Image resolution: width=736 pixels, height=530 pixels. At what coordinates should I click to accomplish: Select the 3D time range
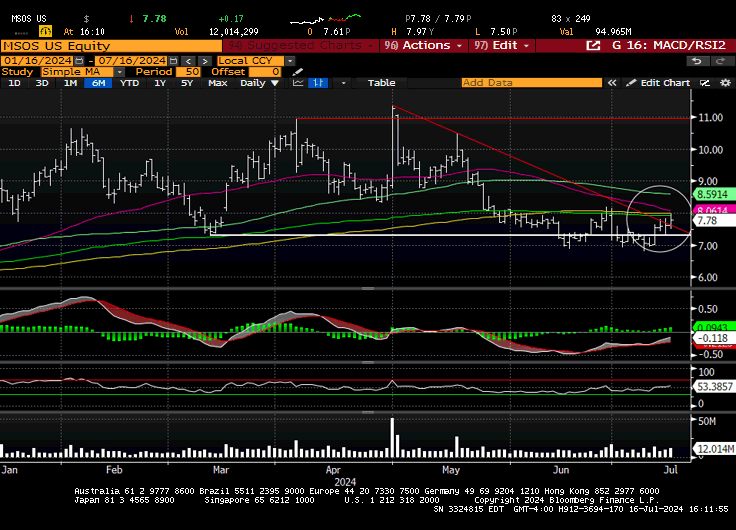(42, 83)
